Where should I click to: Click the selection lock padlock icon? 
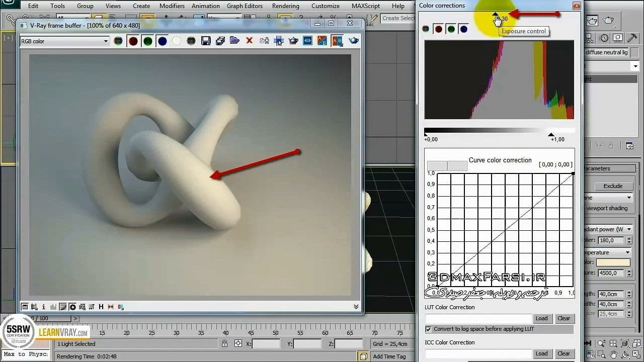click(x=224, y=343)
